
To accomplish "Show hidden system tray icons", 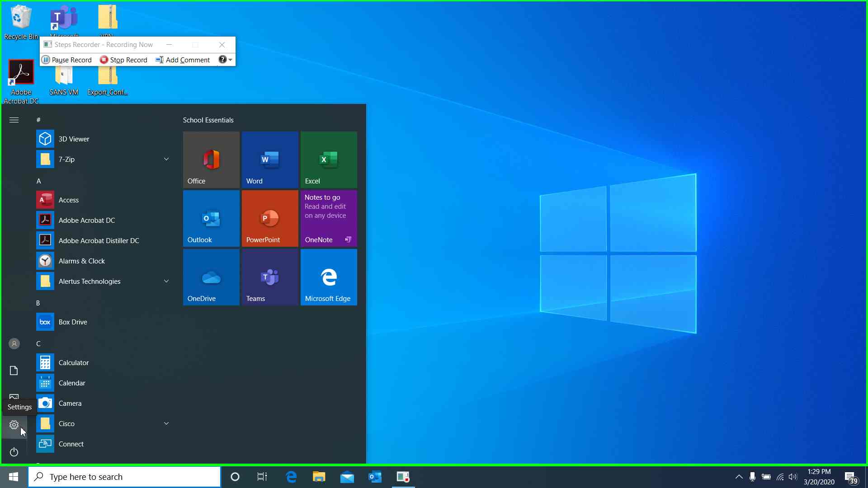I will (x=739, y=477).
